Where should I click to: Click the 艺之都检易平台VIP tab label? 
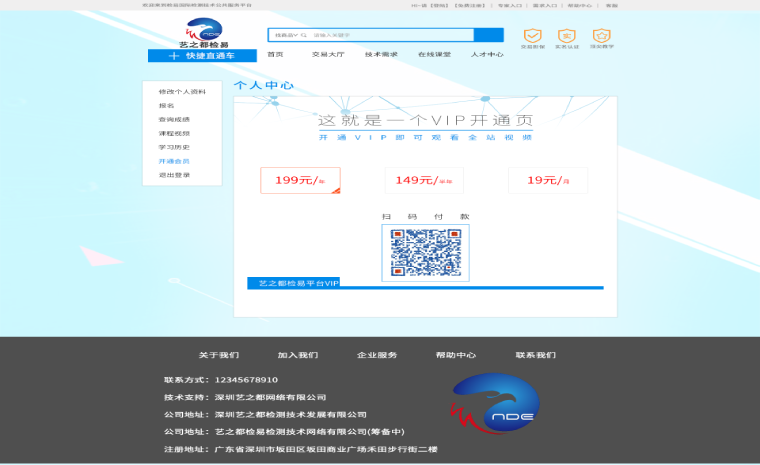(294, 283)
